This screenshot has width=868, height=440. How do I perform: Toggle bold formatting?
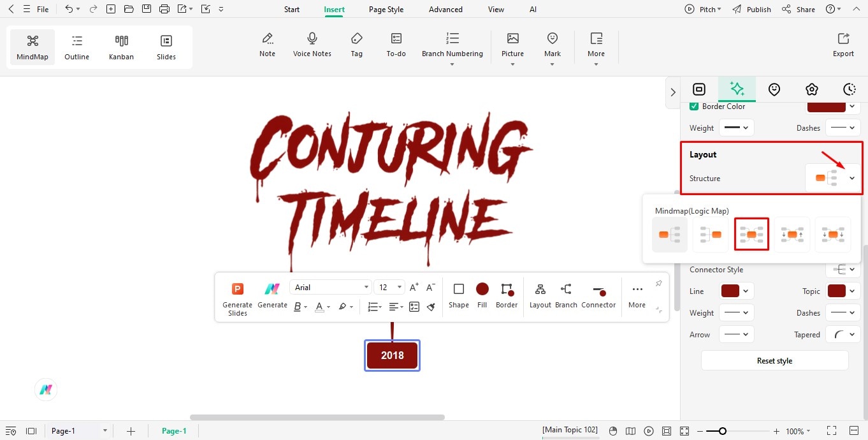[x=297, y=307]
